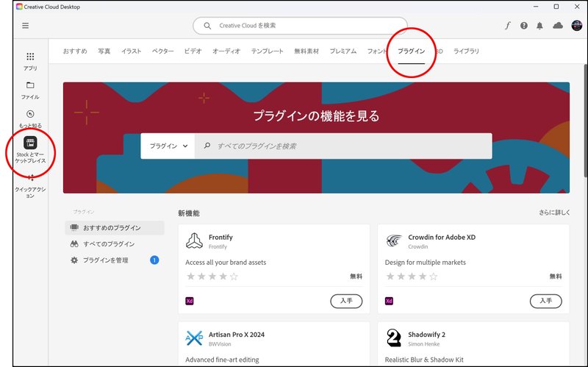The height and width of the screenshot is (367, 588).
Task: Click the Xd badge on Frontify card
Action: pos(190,301)
